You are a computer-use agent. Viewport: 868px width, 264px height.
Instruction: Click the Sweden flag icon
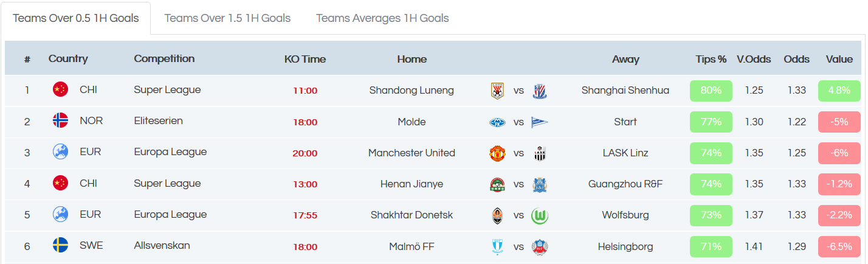click(x=60, y=246)
